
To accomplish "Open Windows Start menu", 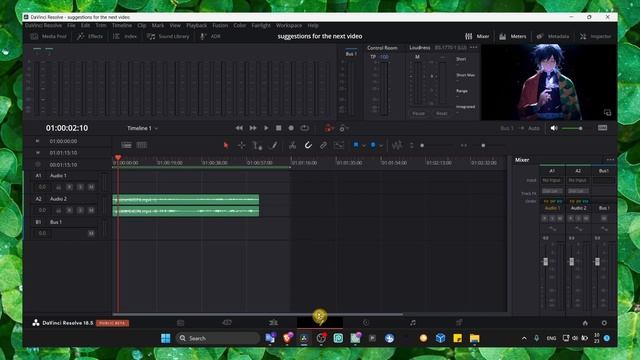I will tap(166, 338).
